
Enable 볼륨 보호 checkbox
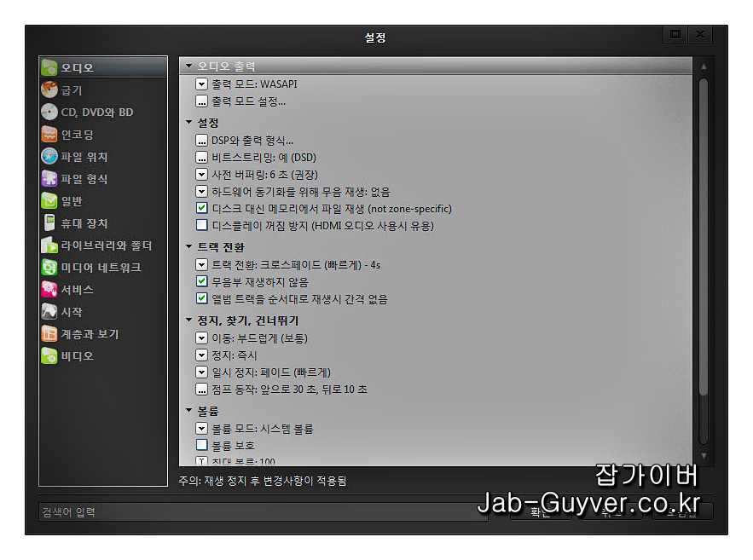(x=202, y=445)
